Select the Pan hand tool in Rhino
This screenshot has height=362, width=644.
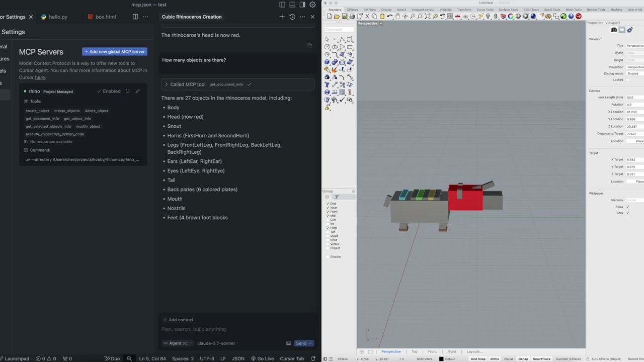[x=397, y=17]
